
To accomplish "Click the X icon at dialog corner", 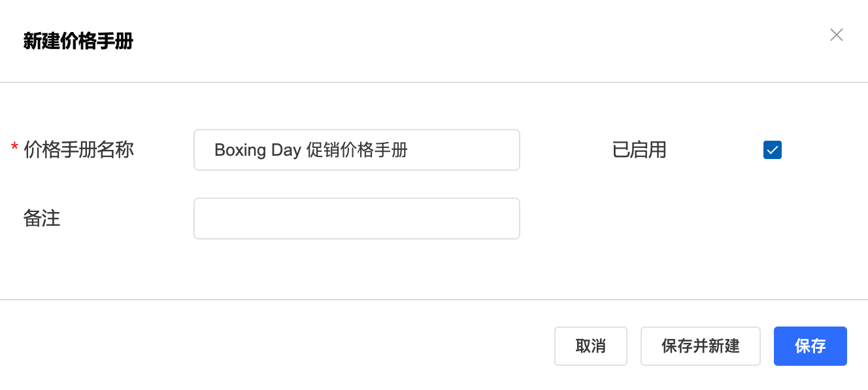I will tap(836, 35).
